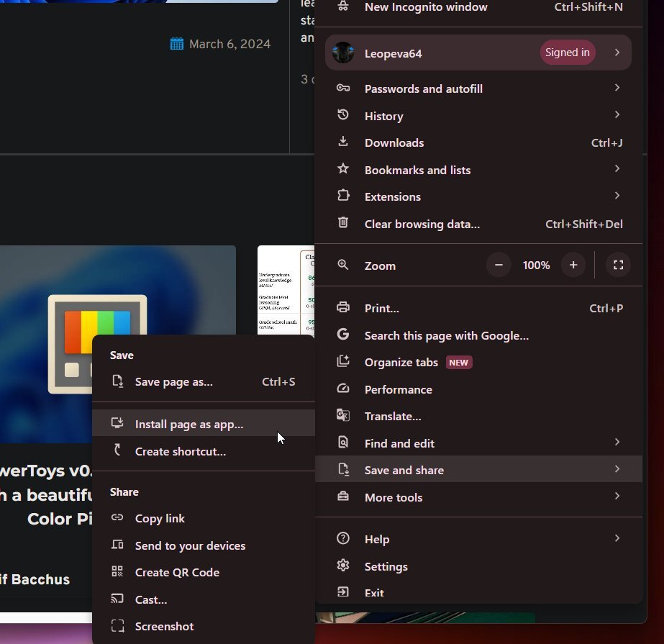Click the Cast icon
The height and width of the screenshot is (644, 664).
click(x=117, y=598)
